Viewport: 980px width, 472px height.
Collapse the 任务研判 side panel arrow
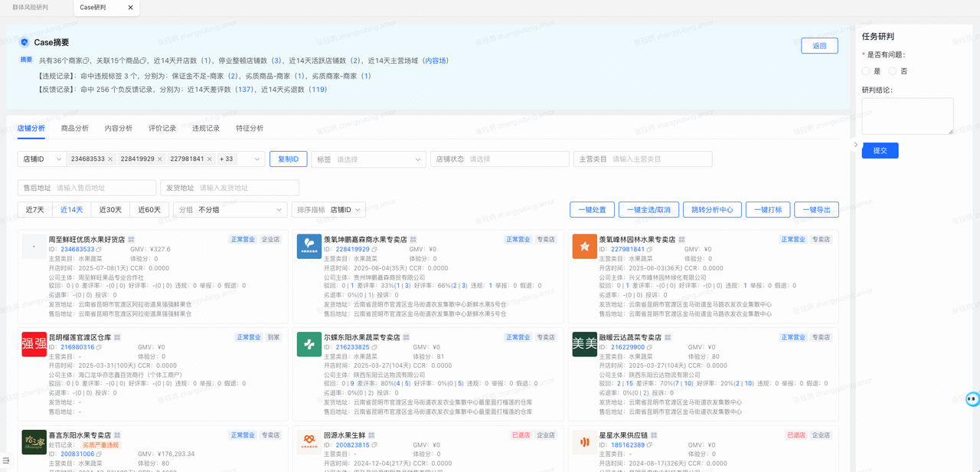pyautogui.click(x=856, y=144)
